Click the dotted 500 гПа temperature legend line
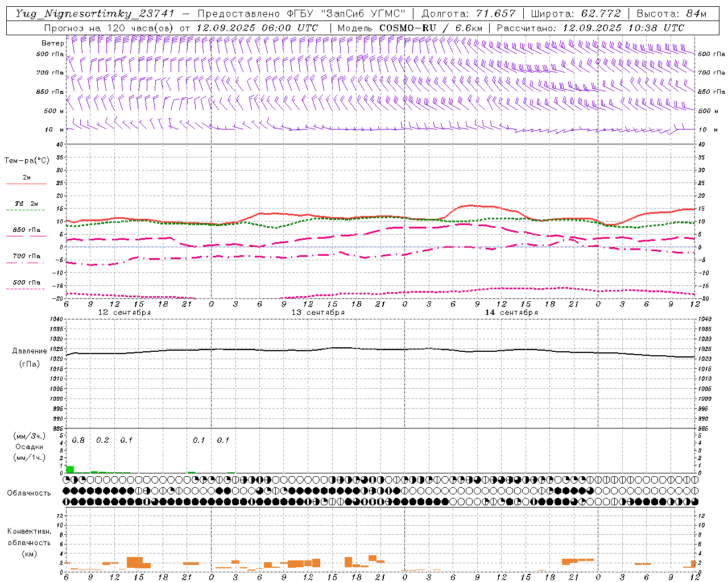The height and width of the screenshot is (582, 728). 25,289
